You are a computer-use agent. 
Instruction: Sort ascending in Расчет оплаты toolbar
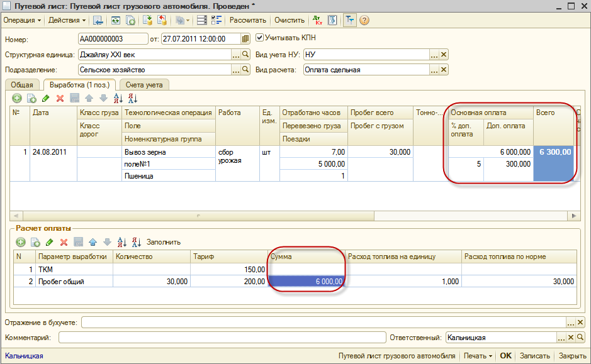[x=122, y=242]
